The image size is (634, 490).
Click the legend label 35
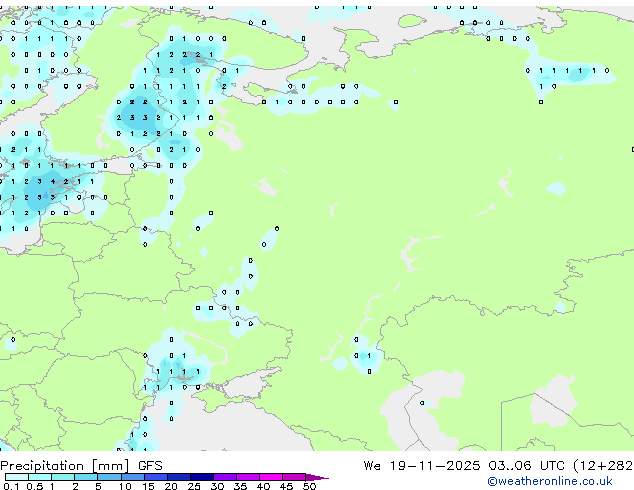[x=240, y=486]
